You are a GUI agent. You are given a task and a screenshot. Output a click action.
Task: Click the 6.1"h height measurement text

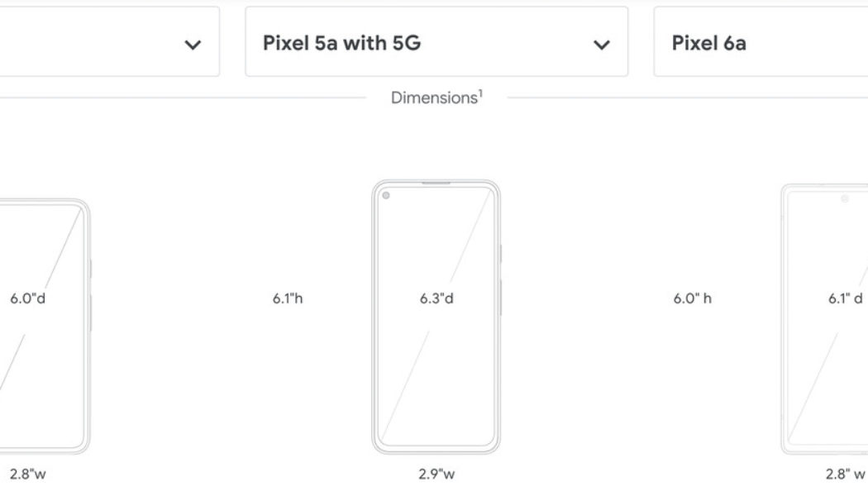click(x=288, y=298)
